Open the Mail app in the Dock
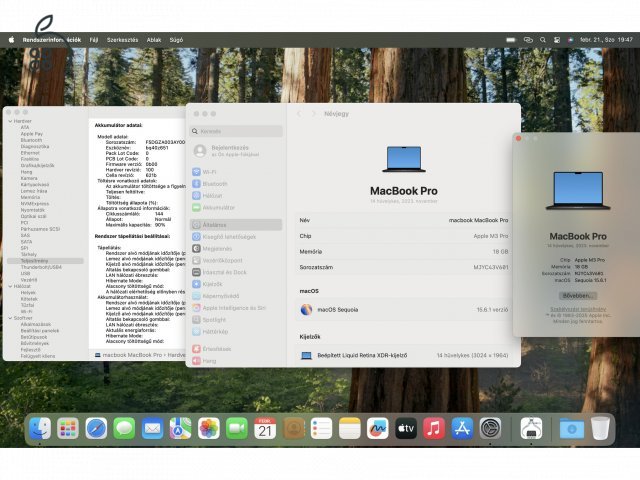This screenshot has height=480, width=640. 153,429
